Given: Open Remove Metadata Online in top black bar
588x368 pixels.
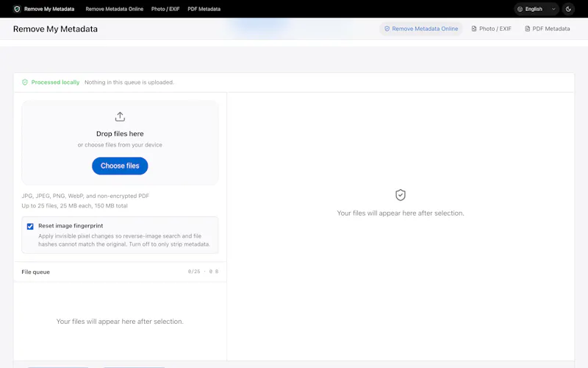Looking at the screenshot, I should pos(115,9).
